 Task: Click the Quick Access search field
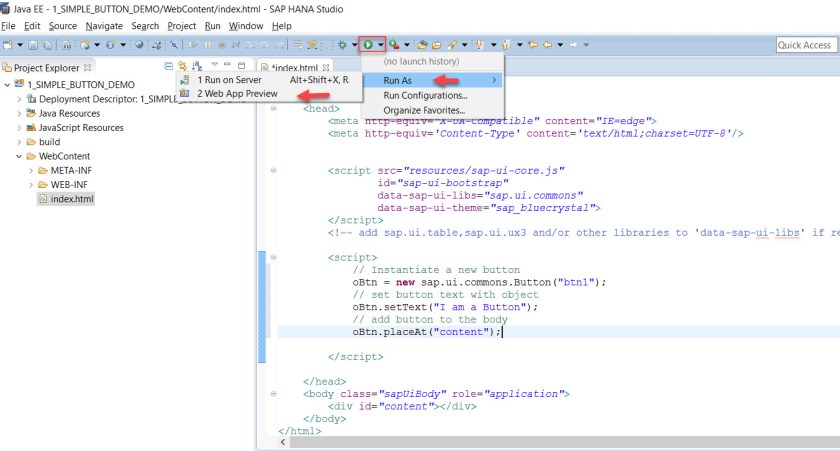[x=805, y=45]
